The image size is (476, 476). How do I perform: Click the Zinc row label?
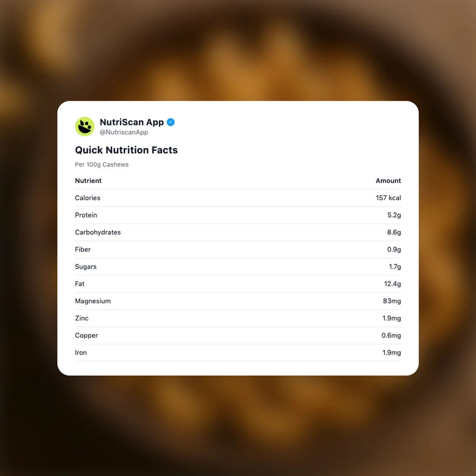[82, 318]
